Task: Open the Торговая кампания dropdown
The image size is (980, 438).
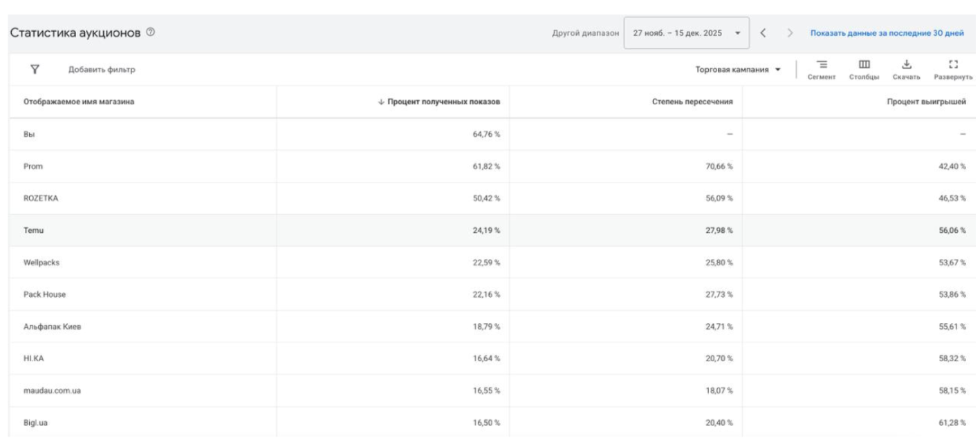Action: [739, 70]
